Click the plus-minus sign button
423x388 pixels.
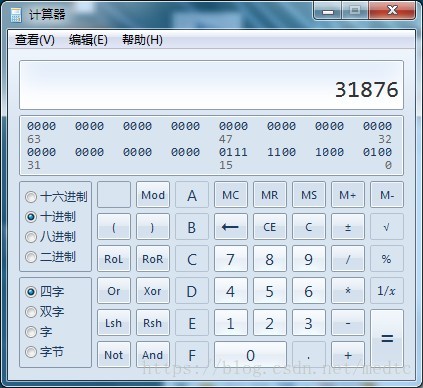point(348,227)
